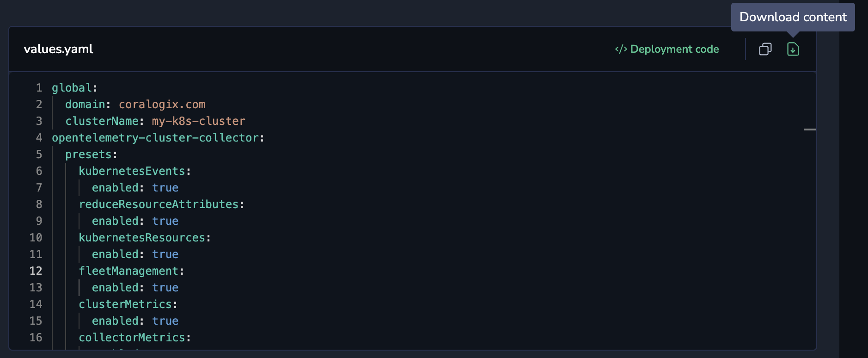Place cursor on fleetManagement key

click(128, 271)
